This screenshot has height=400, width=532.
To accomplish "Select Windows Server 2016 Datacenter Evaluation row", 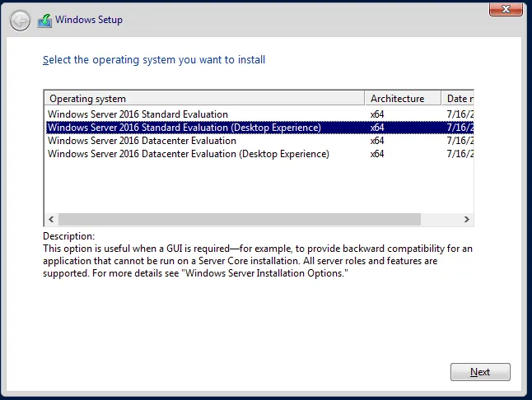I will pyautogui.click(x=259, y=141).
